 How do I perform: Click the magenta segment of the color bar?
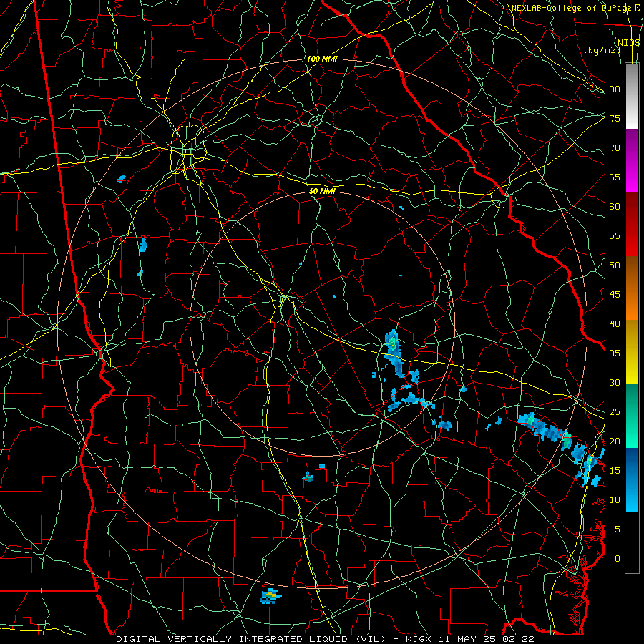[632, 161]
